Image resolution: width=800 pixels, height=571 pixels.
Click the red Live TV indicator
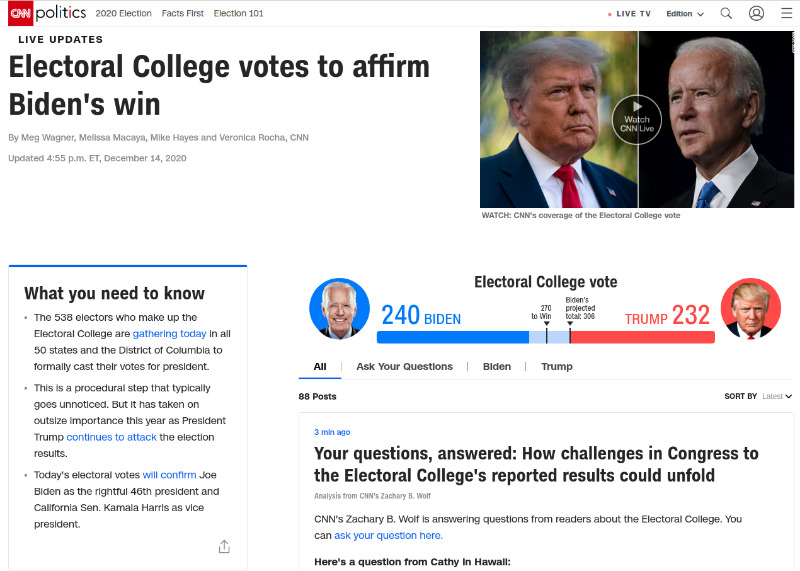click(630, 14)
